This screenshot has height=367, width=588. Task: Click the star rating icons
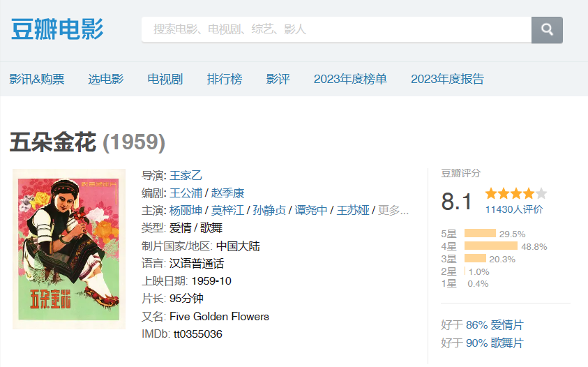[x=516, y=194]
